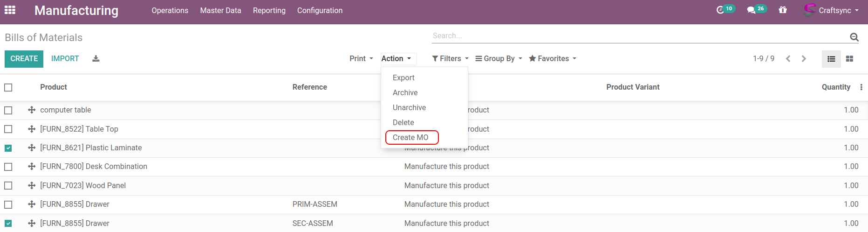This screenshot has height=232, width=868.
Task: Uncheck the Plastic Laminate row checkbox
Action: click(x=8, y=148)
